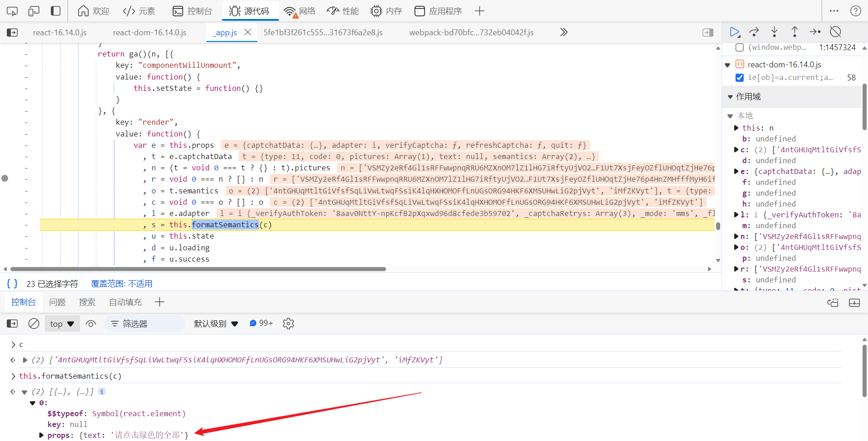This screenshot has height=441, width=868.
Task: Open the 性能 performance tab
Action: click(x=343, y=11)
